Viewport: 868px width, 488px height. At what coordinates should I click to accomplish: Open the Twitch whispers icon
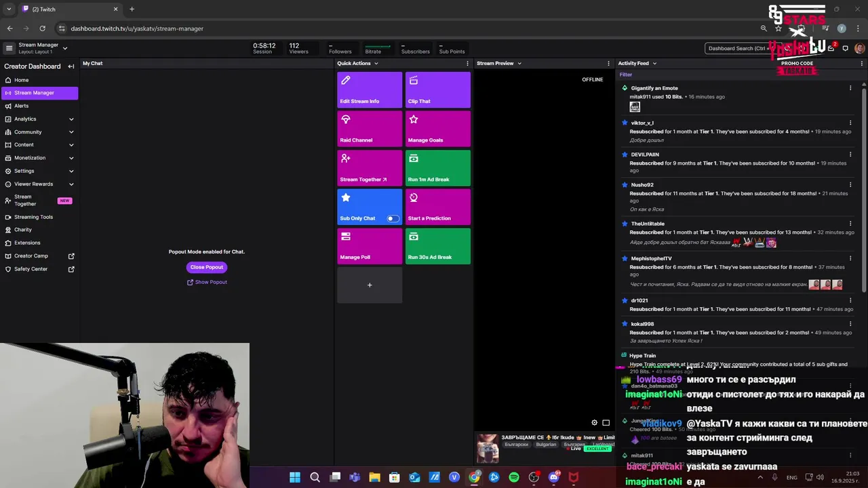pyautogui.click(x=845, y=48)
